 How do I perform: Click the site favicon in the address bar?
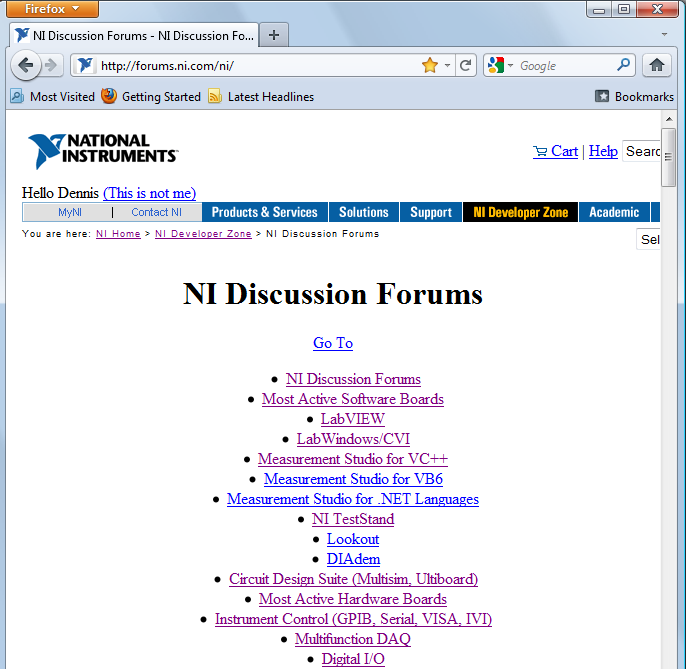tap(85, 66)
